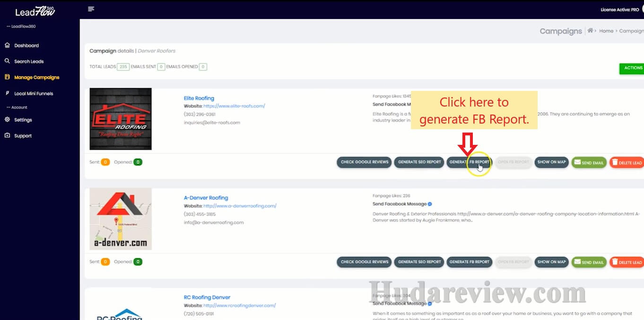Open the RC Roofing Denver lead link
The image size is (644, 320).
click(207, 297)
